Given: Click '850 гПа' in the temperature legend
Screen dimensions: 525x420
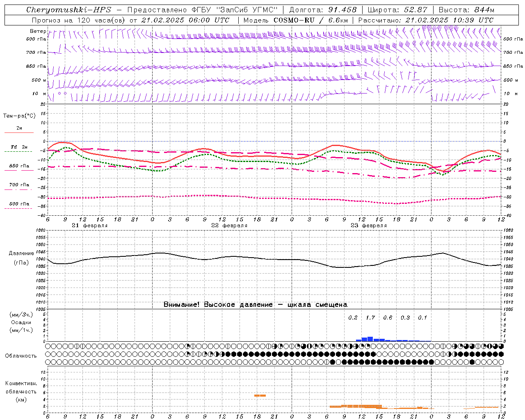Looking at the screenshot, I should pos(19,166).
